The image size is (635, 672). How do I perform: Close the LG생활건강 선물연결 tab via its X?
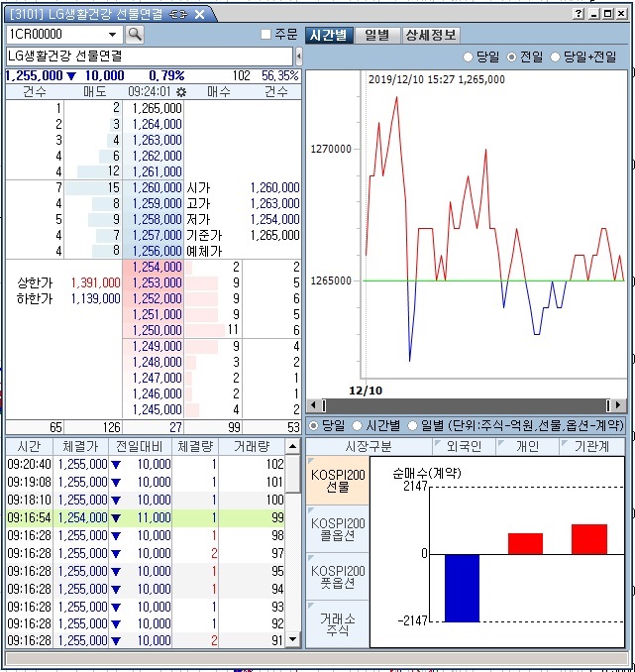(x=199, y=14)
